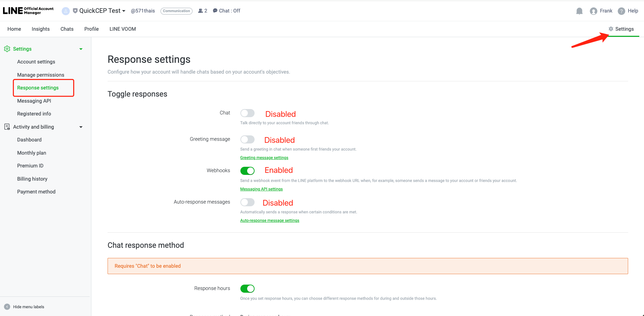Viewport: 644px width, 316px height.
Task: Click the Chat: Off speech bubble icon
Action: [x=215, y=11]
